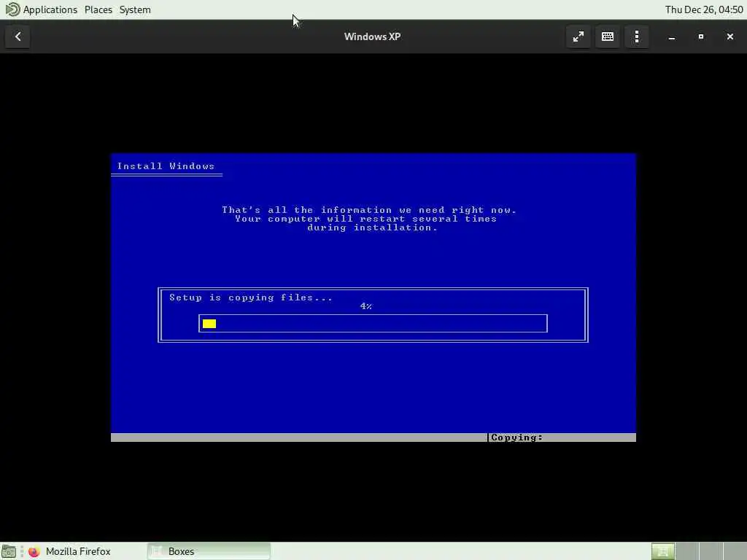Go back using the Boxes back arrow
This screenshot has height=560, width=747.
tap(18, 36)
